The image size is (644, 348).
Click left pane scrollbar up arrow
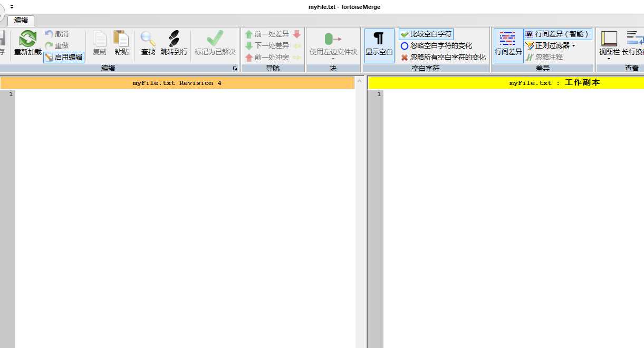point(360,80)
